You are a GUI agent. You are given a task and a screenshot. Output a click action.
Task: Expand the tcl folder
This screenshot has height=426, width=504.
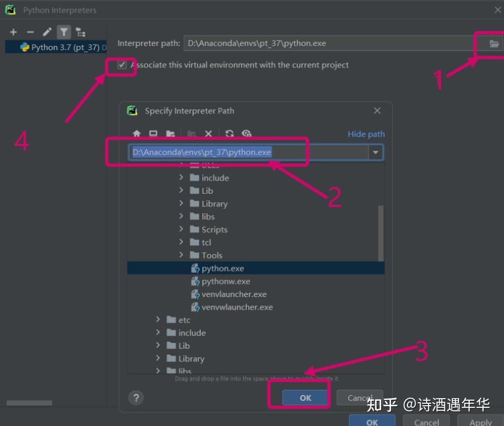point(181,242)
